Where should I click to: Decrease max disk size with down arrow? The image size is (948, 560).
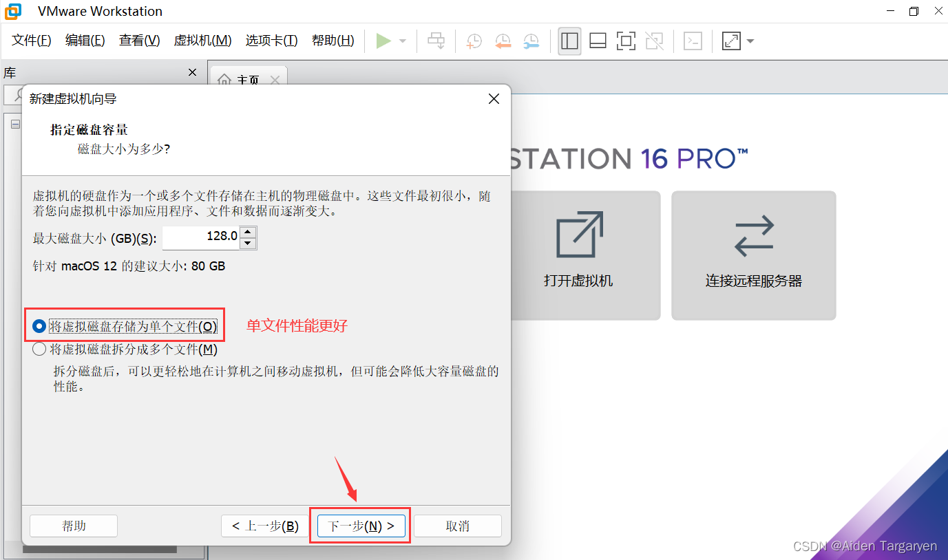(x=249, y=244)
